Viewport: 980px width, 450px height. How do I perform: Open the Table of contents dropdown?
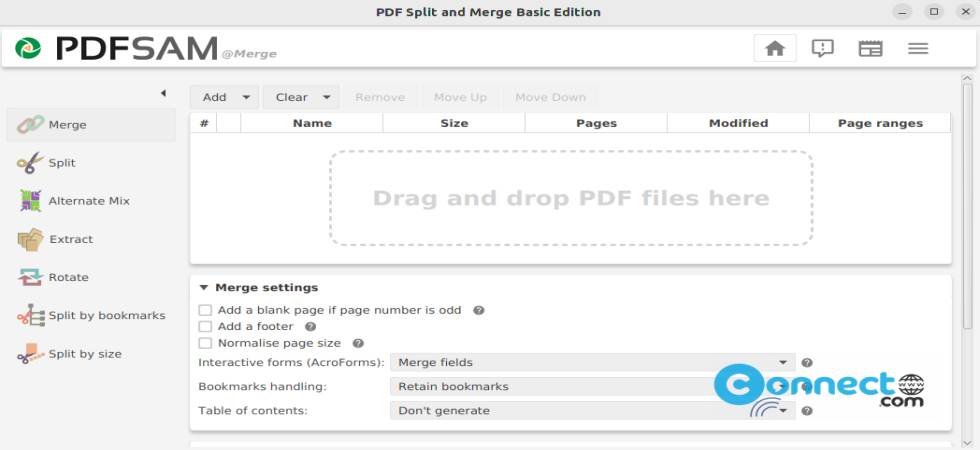tap(592, 411)
